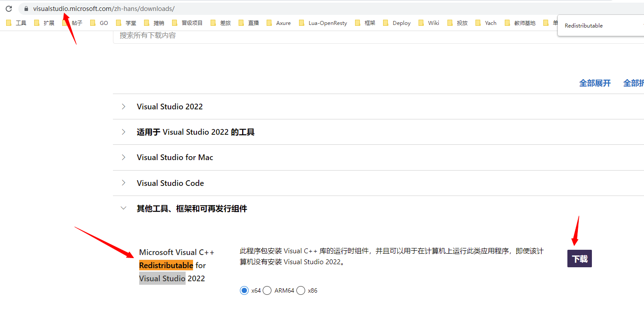Open the 投放 bookmark folder
This screenshot has height=311, width=644.
pos(457,23)
